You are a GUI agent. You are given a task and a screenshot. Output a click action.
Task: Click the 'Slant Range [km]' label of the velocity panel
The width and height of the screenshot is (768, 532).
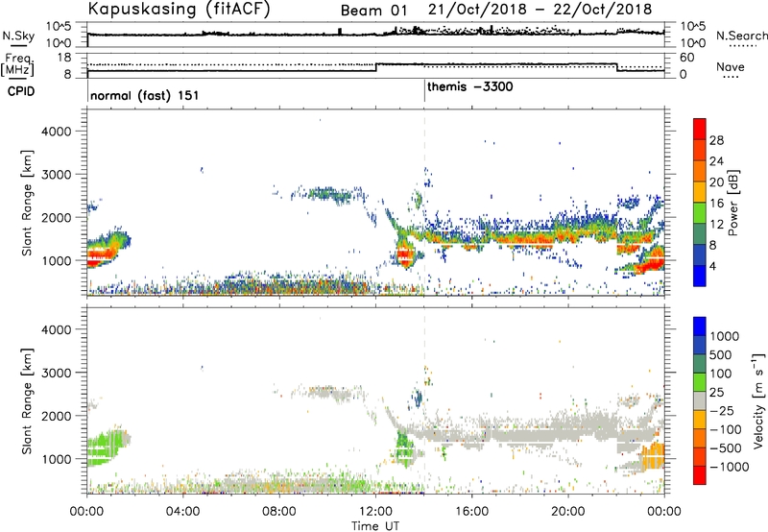27,400
